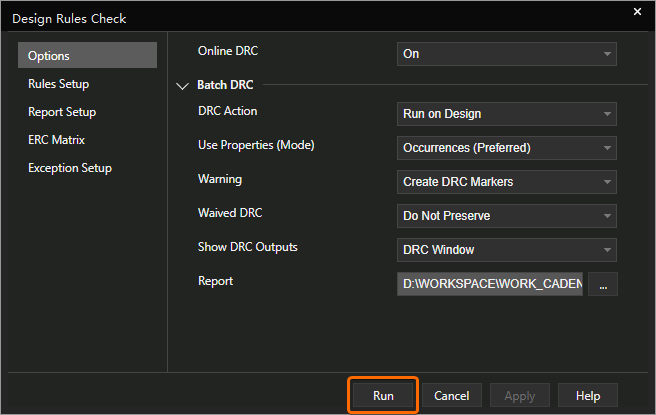Image resolution: width=656 pixels, height=415 pixels.
Task: Expand the DRC Action dropdown
Action: [x=506, y=114]
